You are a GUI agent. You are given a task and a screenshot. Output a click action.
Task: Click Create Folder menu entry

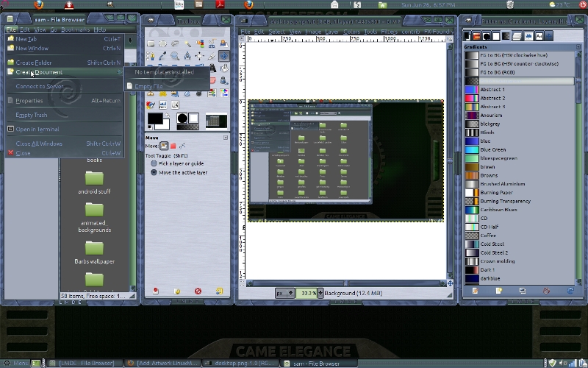tap(65, 63)
